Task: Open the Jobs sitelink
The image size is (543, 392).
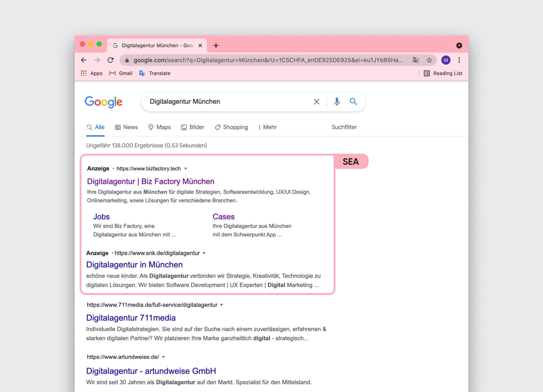Action: tap(101, 217)
